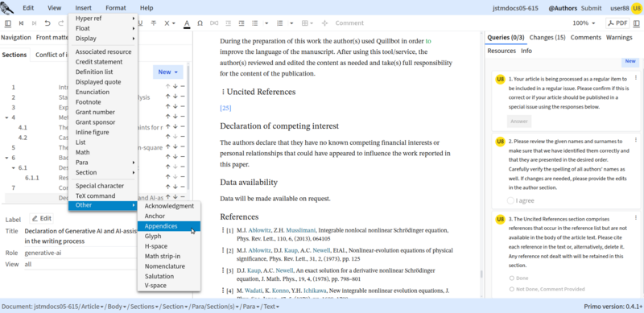Open Float submenu
The height and width of the screenshot is (313, 644).
tap(103, 28)
